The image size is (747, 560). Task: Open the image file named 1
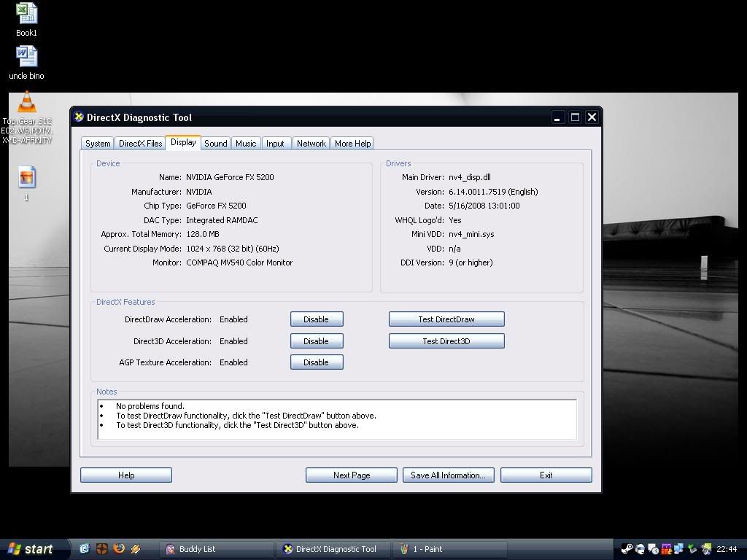pyautogui.click(x=27, y=178)
